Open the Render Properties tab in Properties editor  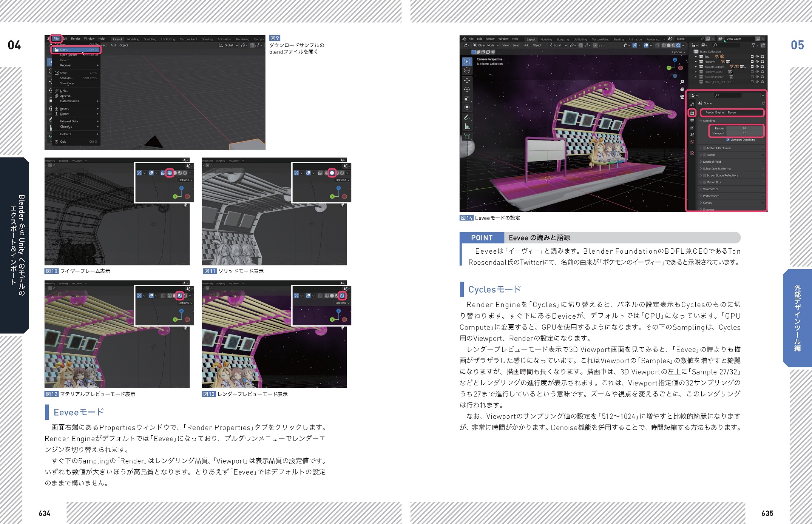692,113
